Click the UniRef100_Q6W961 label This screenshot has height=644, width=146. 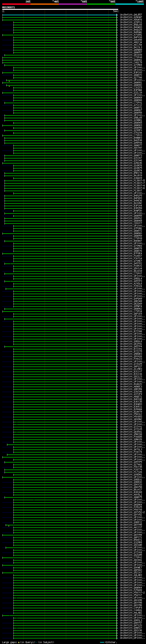click(131, 60)
